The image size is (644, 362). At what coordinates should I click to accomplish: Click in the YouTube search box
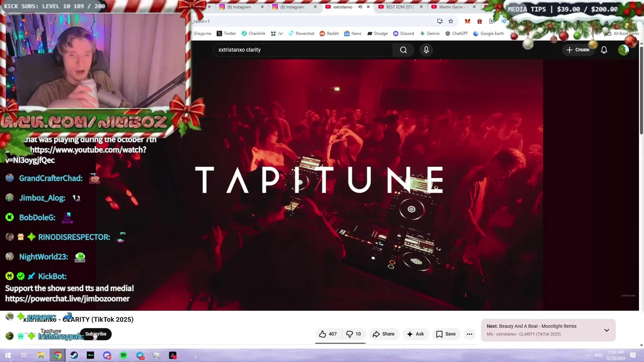pos(303,50)
